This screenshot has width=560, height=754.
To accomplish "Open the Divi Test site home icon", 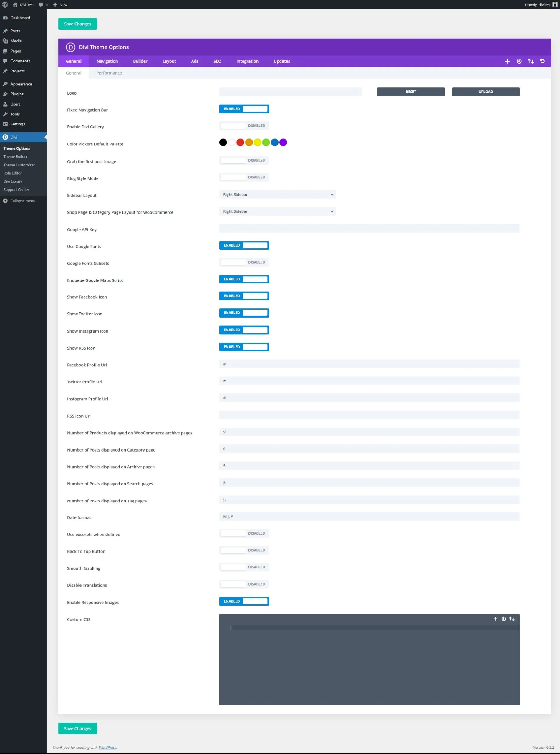I will (15, 5).
